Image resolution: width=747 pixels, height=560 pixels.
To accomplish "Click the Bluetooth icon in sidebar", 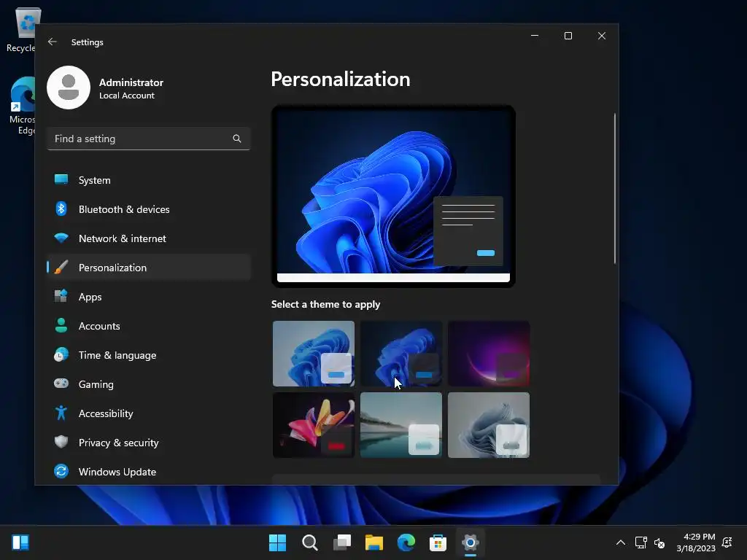I will click(61, 209).
